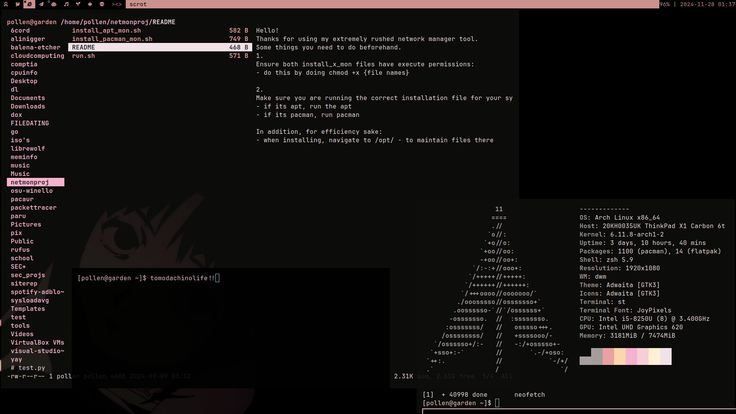Open the school directory
This screenshot has height=414, width=736.
[x=22, y=259]
